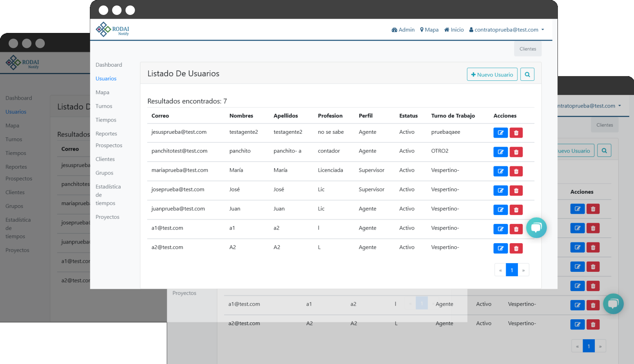
Task: Click edit icon for jesusprueba@test.com row
Action: pos(500,133)
